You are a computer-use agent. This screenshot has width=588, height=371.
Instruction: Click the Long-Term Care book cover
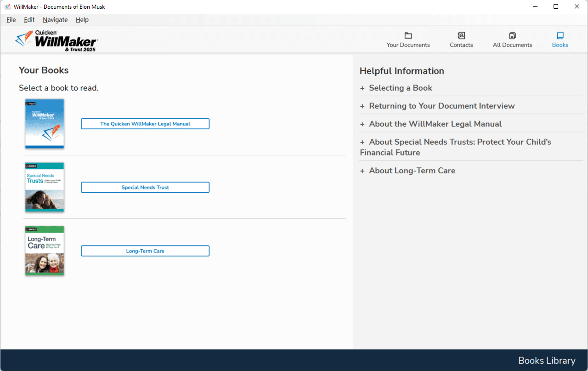click(x=45, y=251)
